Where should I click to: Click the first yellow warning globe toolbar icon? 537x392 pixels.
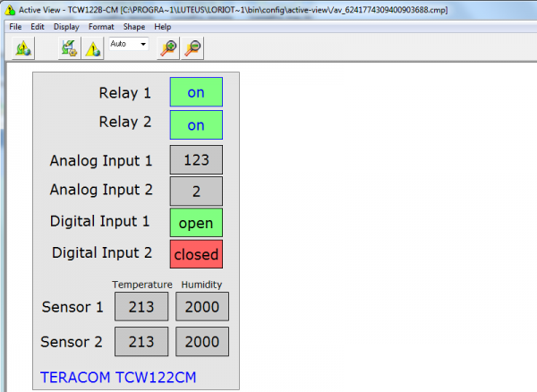(x=23, y=48)
